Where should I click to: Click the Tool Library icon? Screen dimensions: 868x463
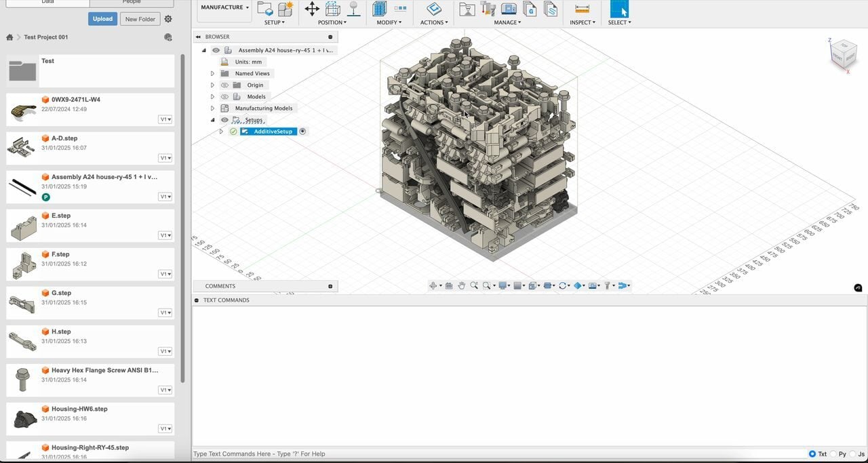pos(488,9)
